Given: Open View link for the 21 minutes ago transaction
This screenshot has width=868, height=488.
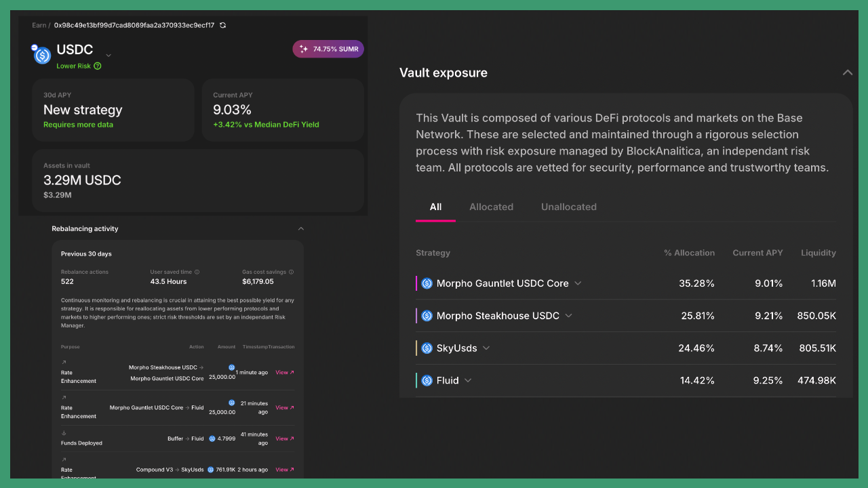Looking at the screenshot, I should click(285, 407).
